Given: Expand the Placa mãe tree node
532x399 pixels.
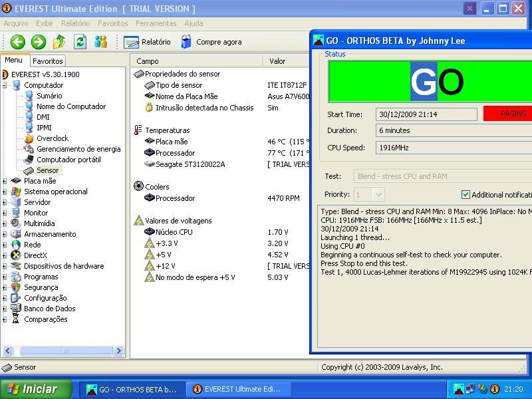Looking at the screenshot, I should click(x=5, y=181).
